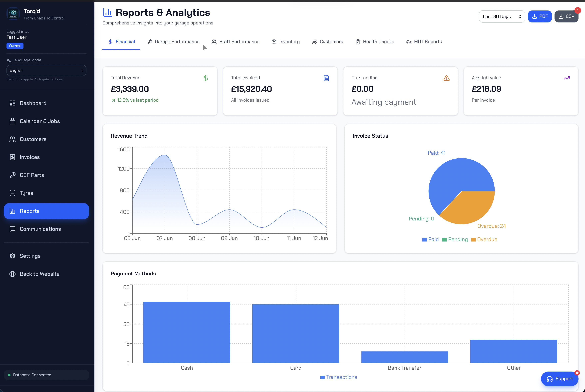
Task: Click the red notification badge on CSV button
Action: 578,10
